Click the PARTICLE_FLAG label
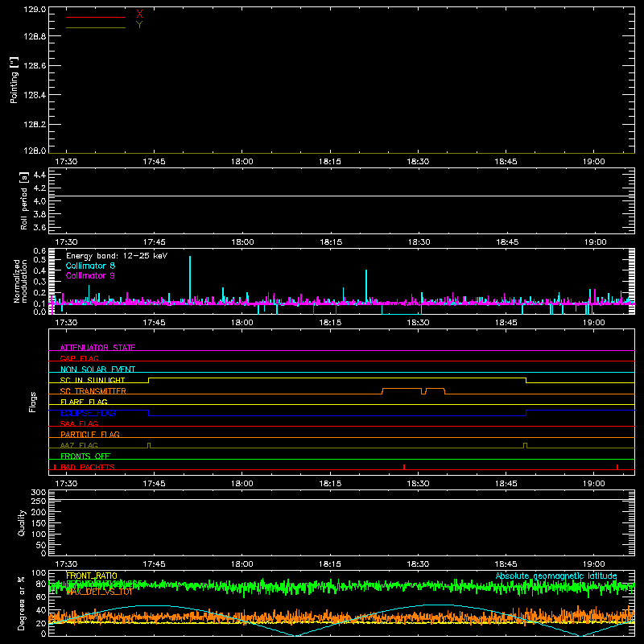The width and height of the screenshot is (644, 644). [x=90, y=434]
